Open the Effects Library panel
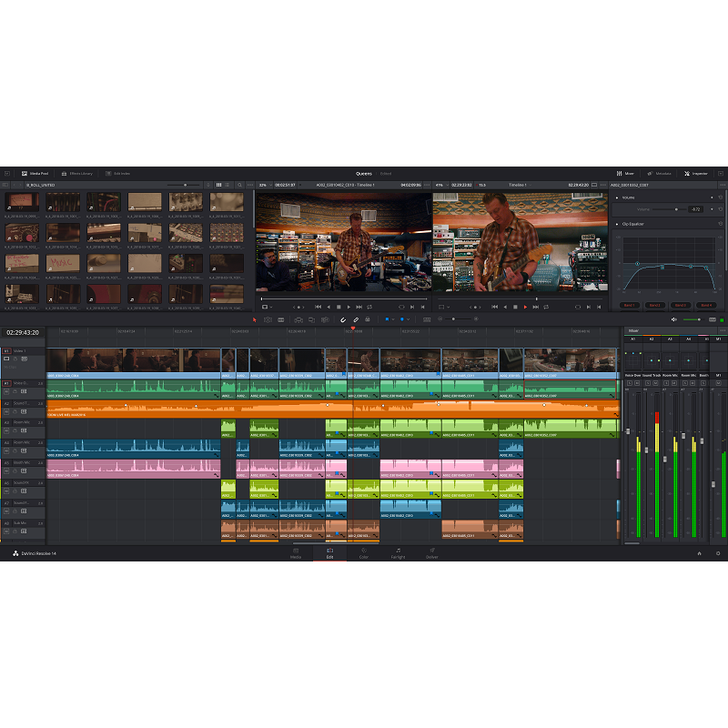The width and height of the screenshot is (728, 728). pos(77,173)
